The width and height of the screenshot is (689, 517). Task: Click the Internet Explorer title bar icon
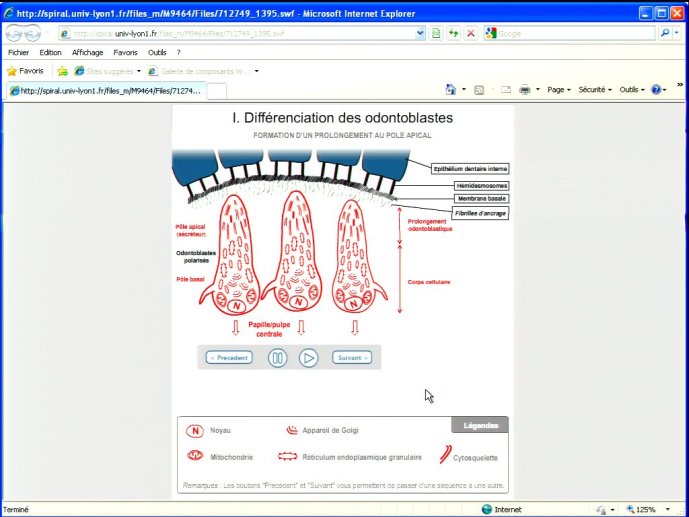click(8, 13)
